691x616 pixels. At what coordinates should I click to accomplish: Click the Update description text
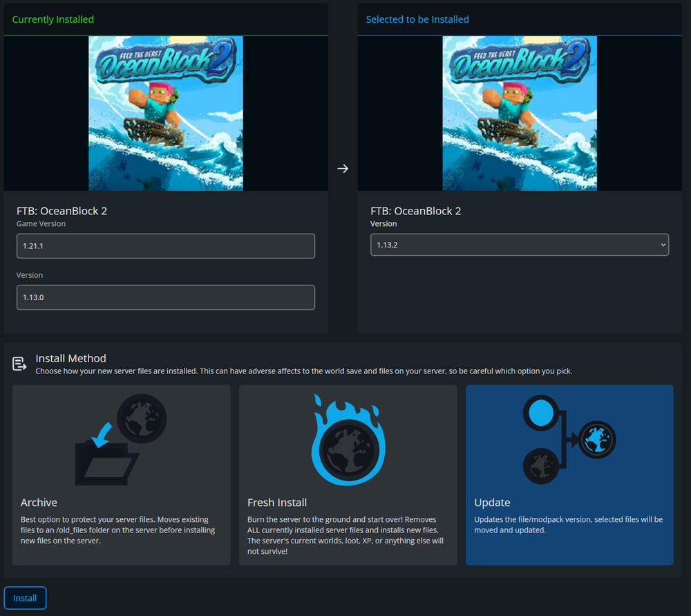[x=569, y=525]
